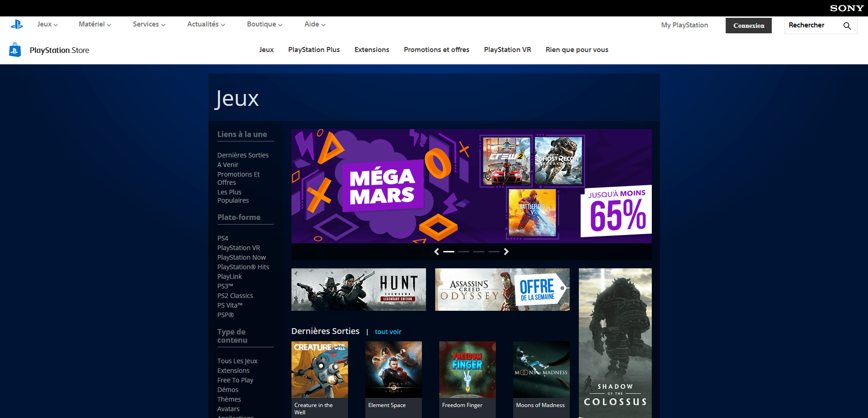Viewport: 868px width, 418px height.
Task: Expand the Actualités dropdown menu
Action: click(x=206, y=24)
